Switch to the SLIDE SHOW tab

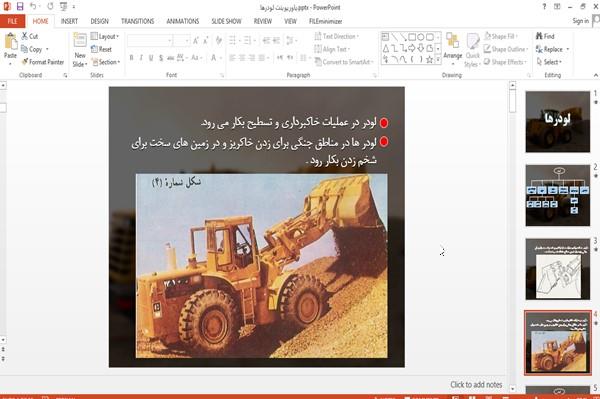coord(227,21)
